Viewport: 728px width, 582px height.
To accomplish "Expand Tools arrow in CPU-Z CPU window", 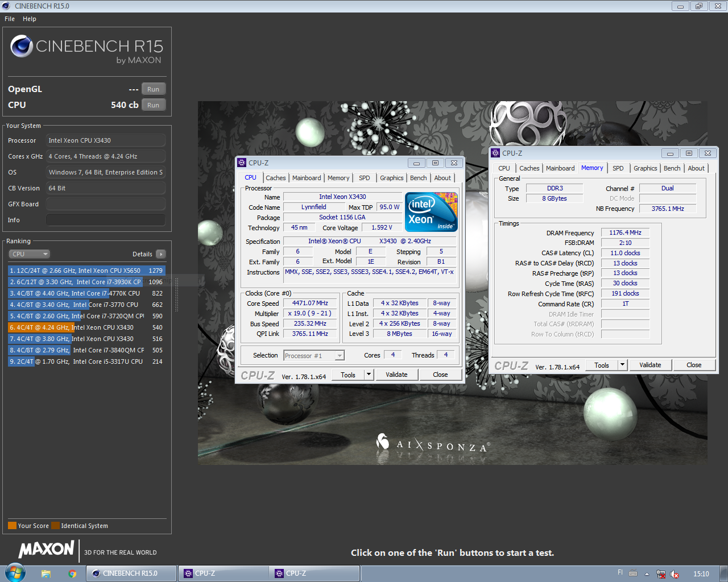I will [369, 375].
